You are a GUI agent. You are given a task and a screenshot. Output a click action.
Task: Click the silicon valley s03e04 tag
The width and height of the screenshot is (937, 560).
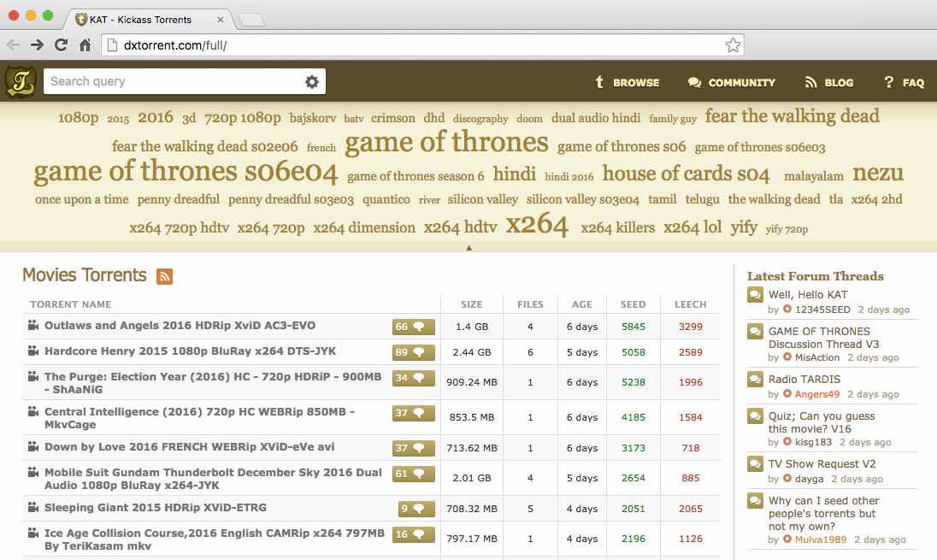pyautogui.click(x=583, y=199)
